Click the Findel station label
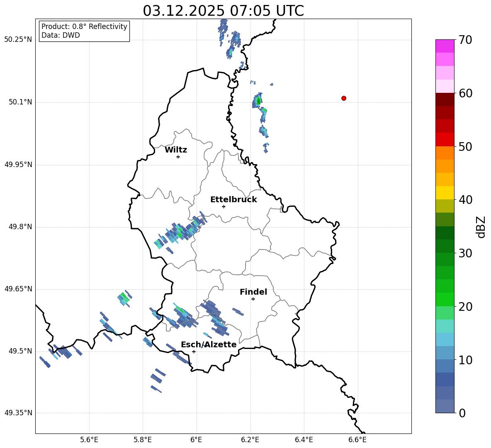The width and height of the screenshot is (491, 448). [x=253, y=292]
